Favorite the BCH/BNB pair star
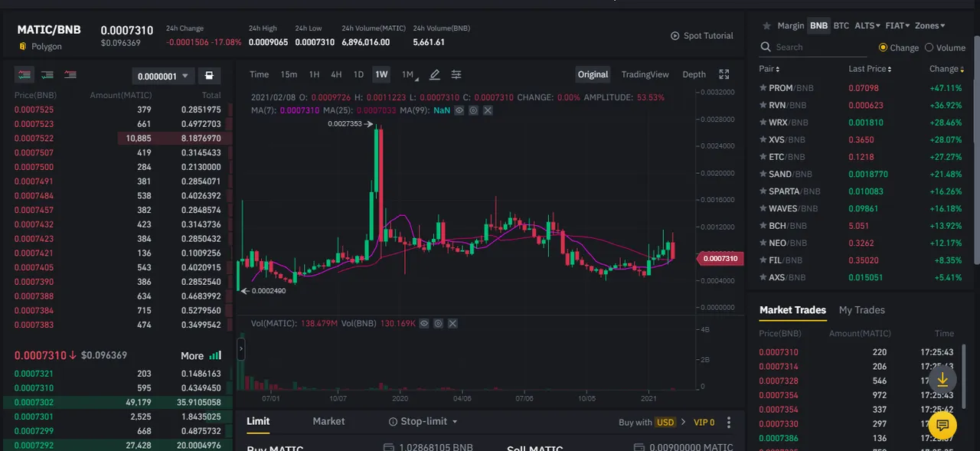Viewport: 980px width, 451px height. pos(763,226)
